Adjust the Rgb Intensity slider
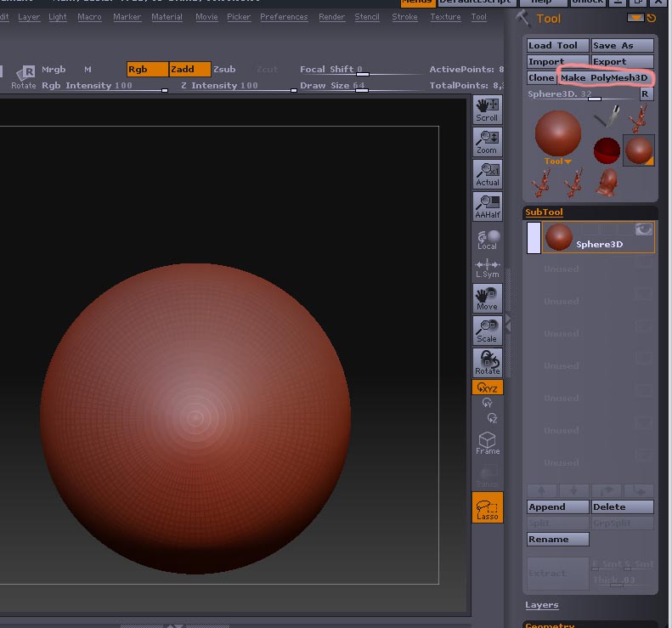Screen dimensions: 672x628 [x=104, y=86]
